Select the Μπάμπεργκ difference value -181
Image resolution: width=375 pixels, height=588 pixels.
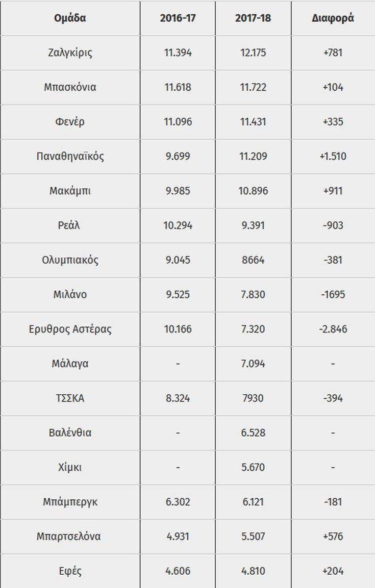(333, 502)
